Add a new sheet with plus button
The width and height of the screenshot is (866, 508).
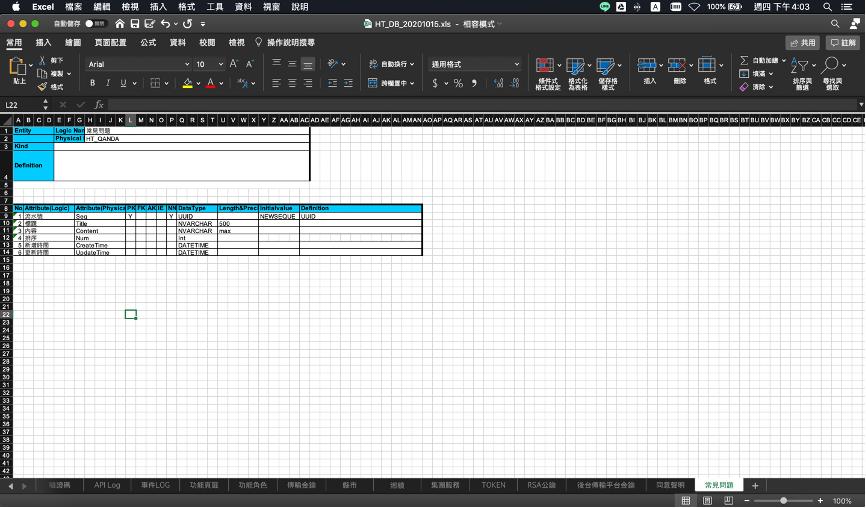point(755,486)
